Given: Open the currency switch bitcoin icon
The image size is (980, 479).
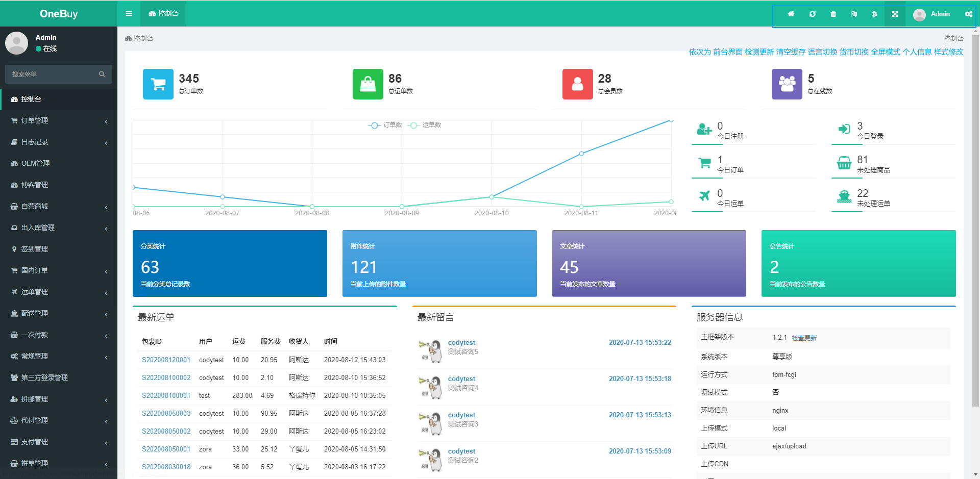Looking at the screenshot, I should [874, 14].
